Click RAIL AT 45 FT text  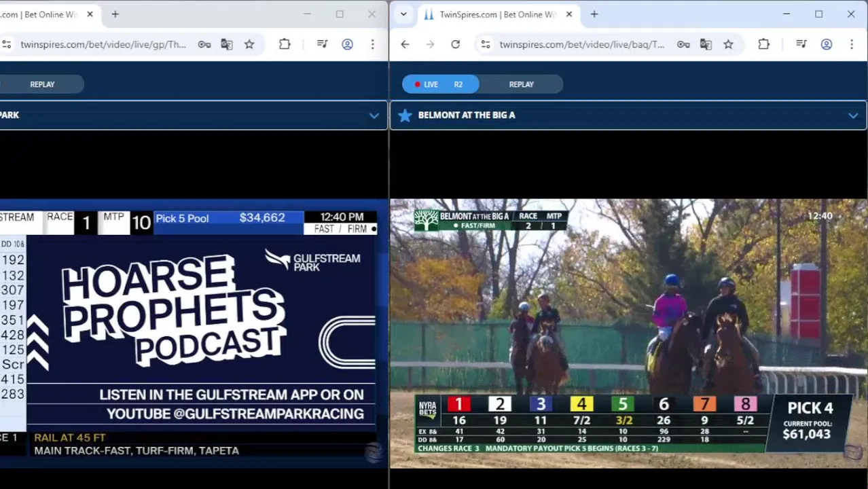pyautogui.click(x=70, y=437)
